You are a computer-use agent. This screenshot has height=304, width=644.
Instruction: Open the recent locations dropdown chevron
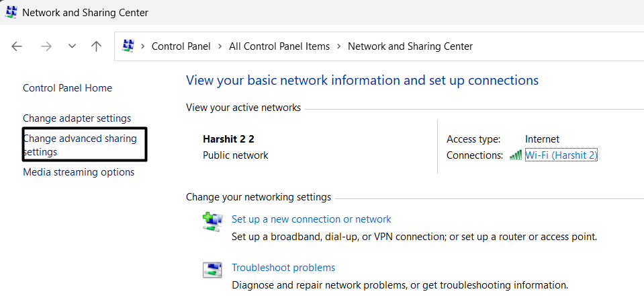[72, 46]
